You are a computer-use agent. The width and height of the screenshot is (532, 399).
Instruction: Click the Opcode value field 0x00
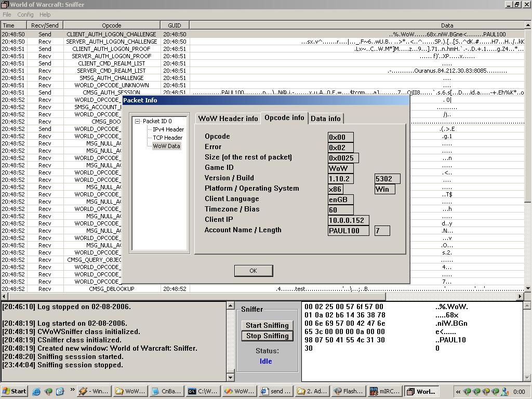coord(341,137)
